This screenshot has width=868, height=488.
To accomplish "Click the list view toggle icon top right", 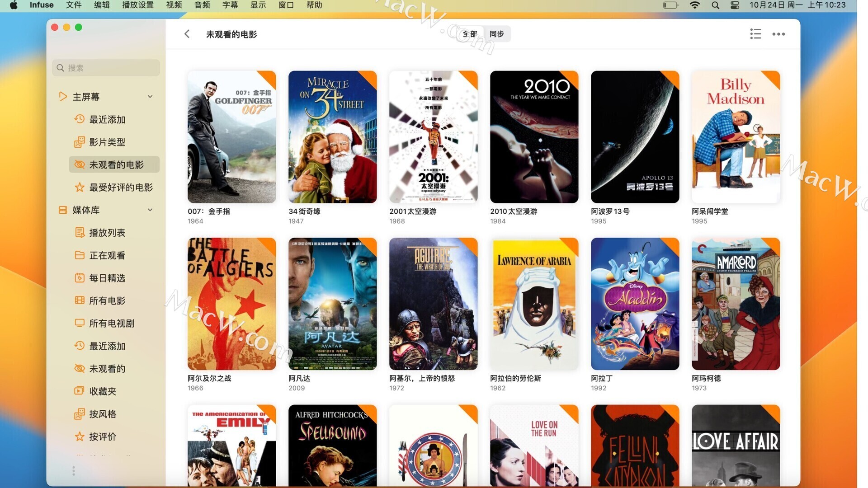I will pos(755,34).
